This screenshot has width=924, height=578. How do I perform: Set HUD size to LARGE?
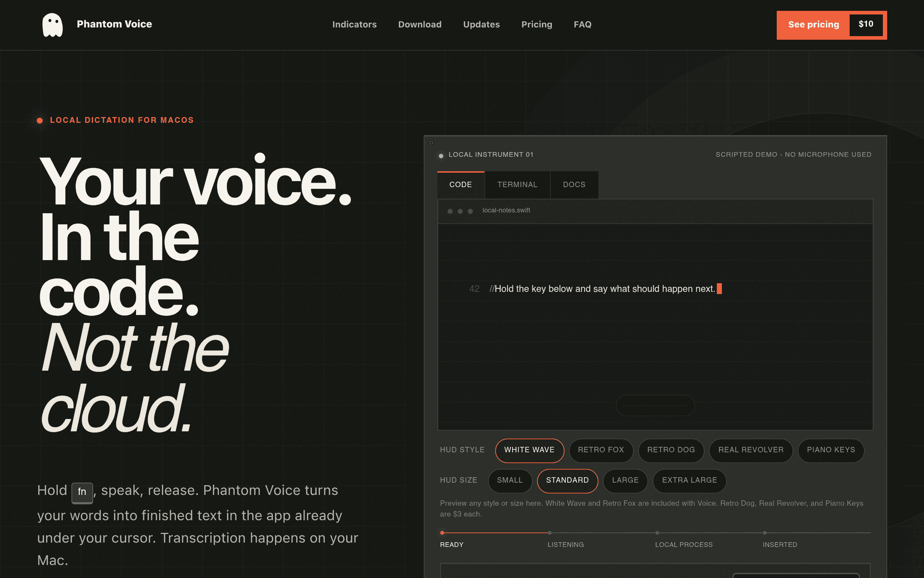coord(625,480)
